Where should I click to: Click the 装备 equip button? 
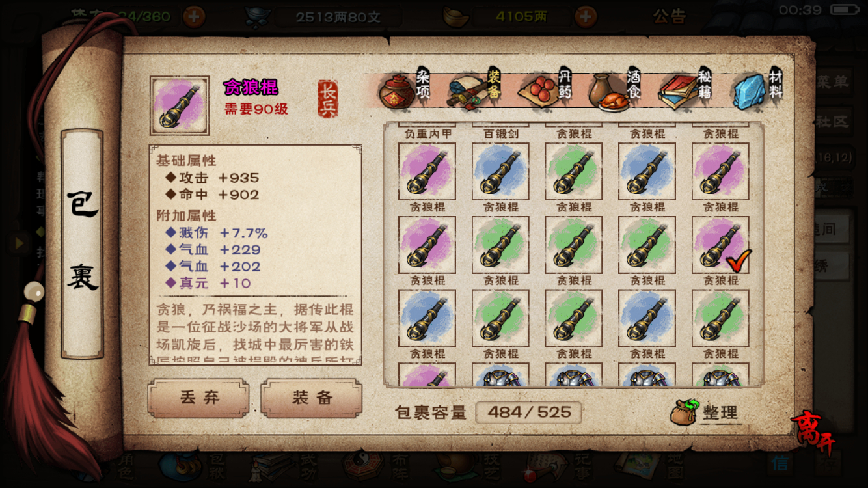pos(312,398)
